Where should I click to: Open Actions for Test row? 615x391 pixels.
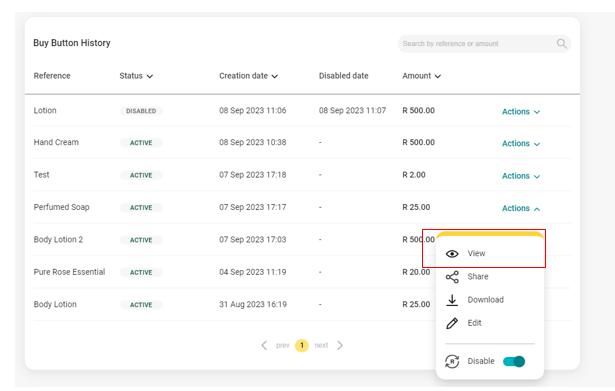(x=521, y=176)
